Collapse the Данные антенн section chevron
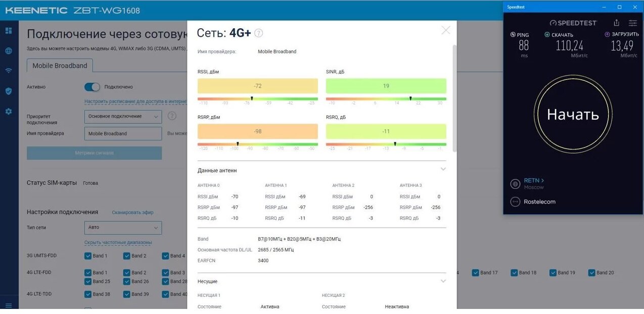 pos(443,169)
